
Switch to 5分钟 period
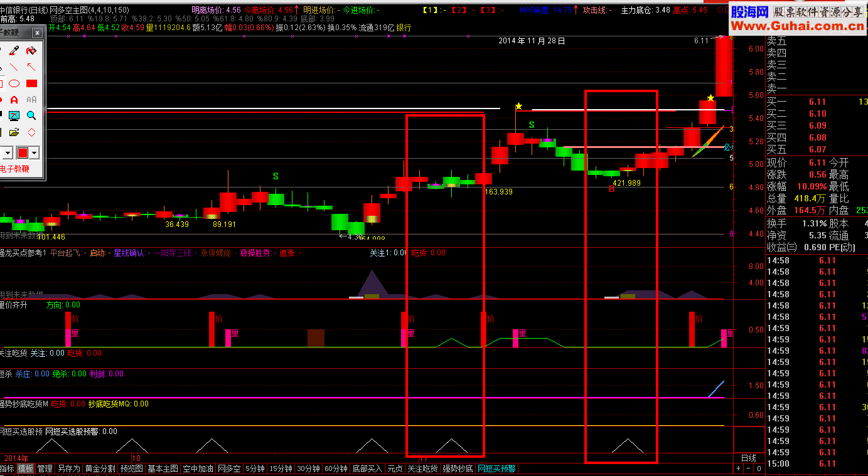tap(255, 468)
